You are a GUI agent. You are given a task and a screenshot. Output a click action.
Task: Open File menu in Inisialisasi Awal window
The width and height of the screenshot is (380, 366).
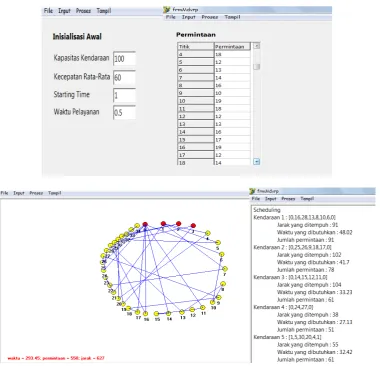click(48, 11)
